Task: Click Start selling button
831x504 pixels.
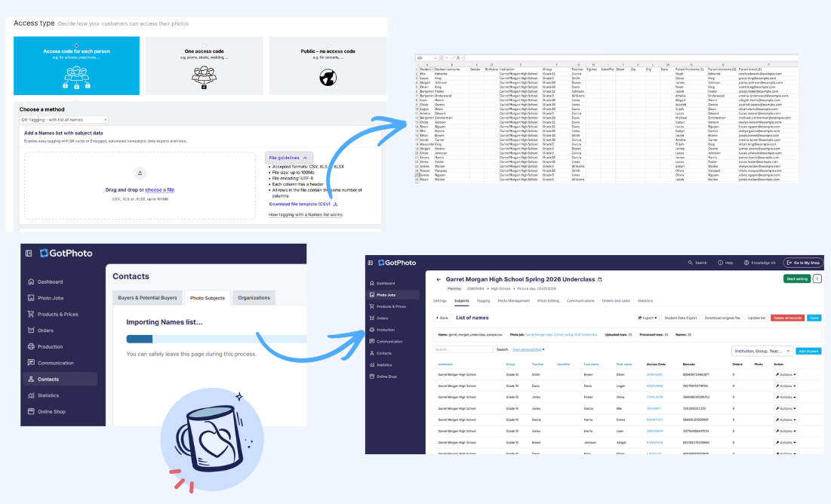Action: click(796, 278)
